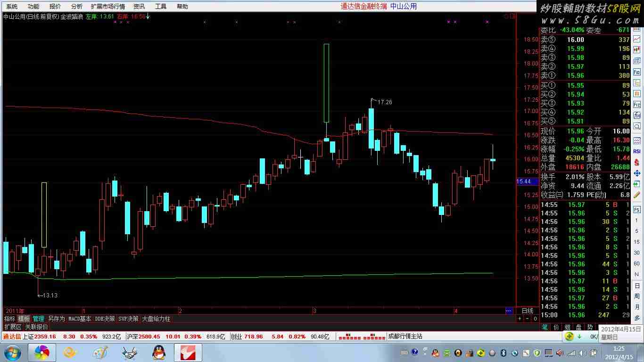Image resolution: width=644 pixels, height=362 pixels.
Task: Click the 成都行情主站 status label
Action: [x=405, y=337]
